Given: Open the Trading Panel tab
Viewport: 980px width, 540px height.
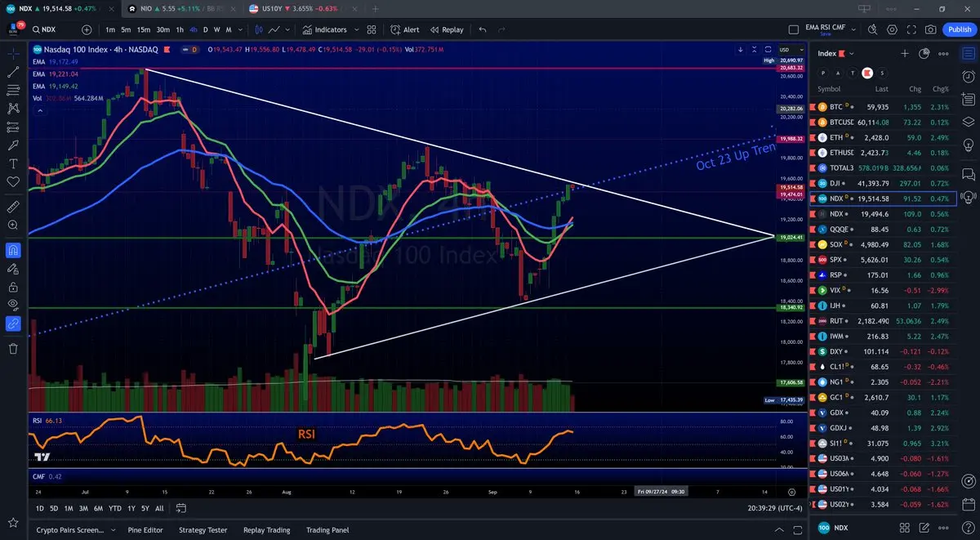Looking at the screenshot, I should (x=327, y=530).
